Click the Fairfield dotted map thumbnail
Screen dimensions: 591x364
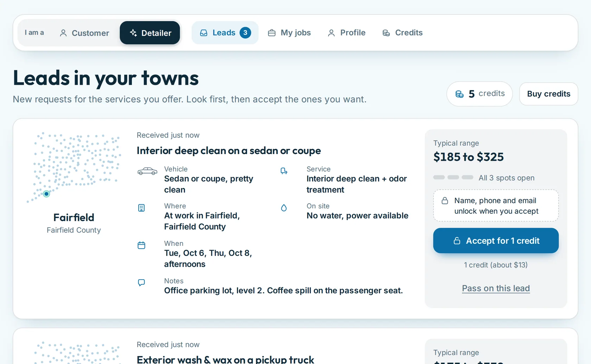(74, 167)
